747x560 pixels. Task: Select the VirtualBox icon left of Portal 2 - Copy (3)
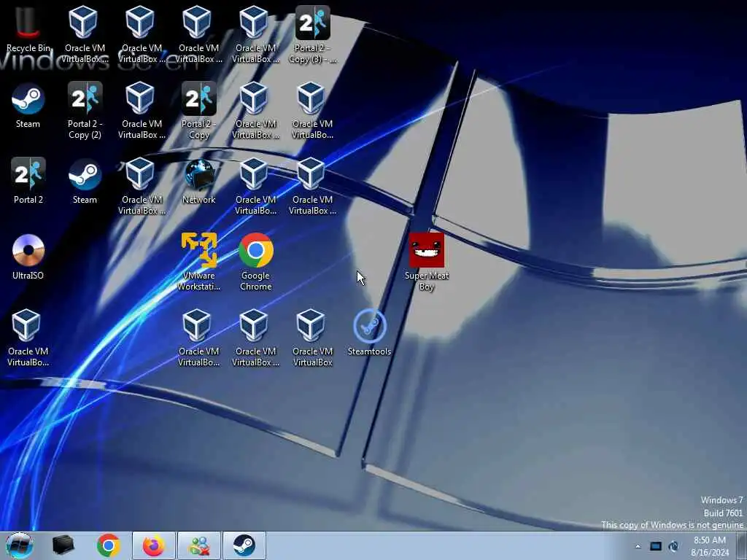[256, 34]
